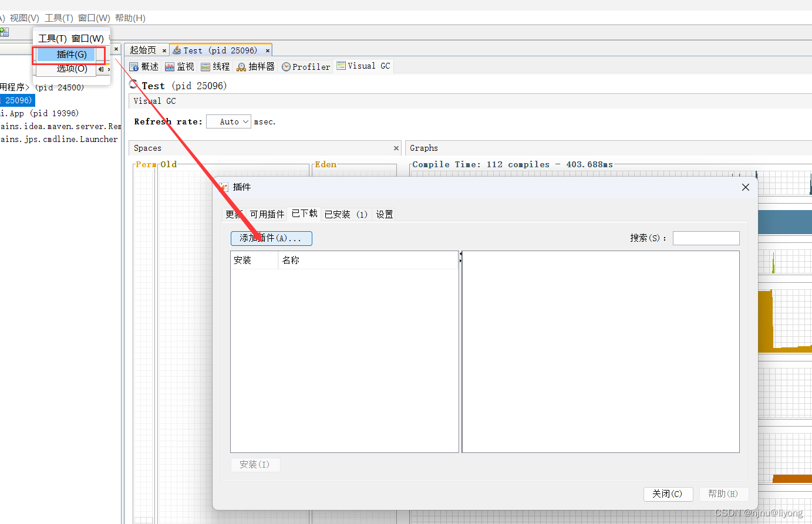Click the Profiler clock icon
This screenshot has height=524, width=812.
(x=286, y=67)
